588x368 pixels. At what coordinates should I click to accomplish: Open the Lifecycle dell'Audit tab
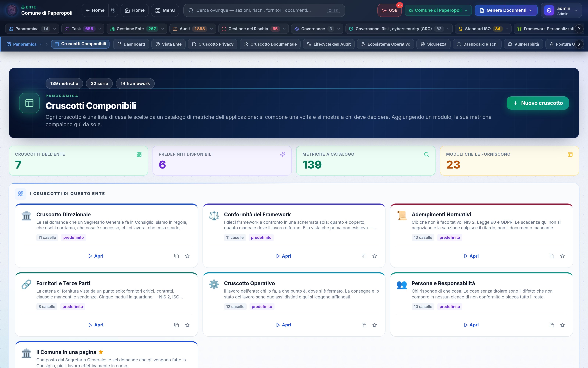pyautogui.click(x=329, y=44)
